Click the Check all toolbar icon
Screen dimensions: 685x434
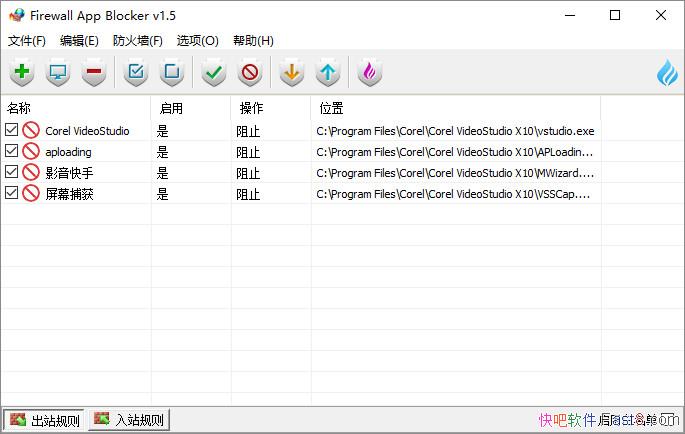[x=136, y=72]
